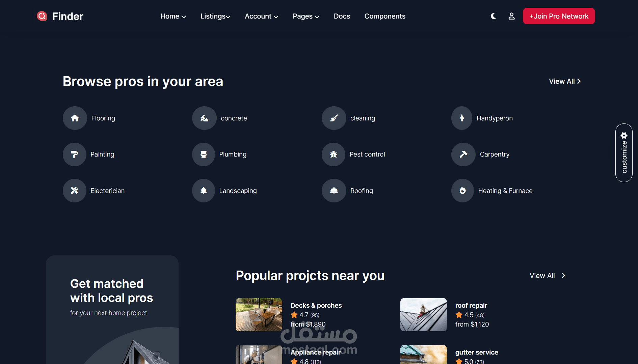Viewport: 638px width, 364px height.
Task: Click the 'Get matched with local pros' heading
Action: point(112,291)
